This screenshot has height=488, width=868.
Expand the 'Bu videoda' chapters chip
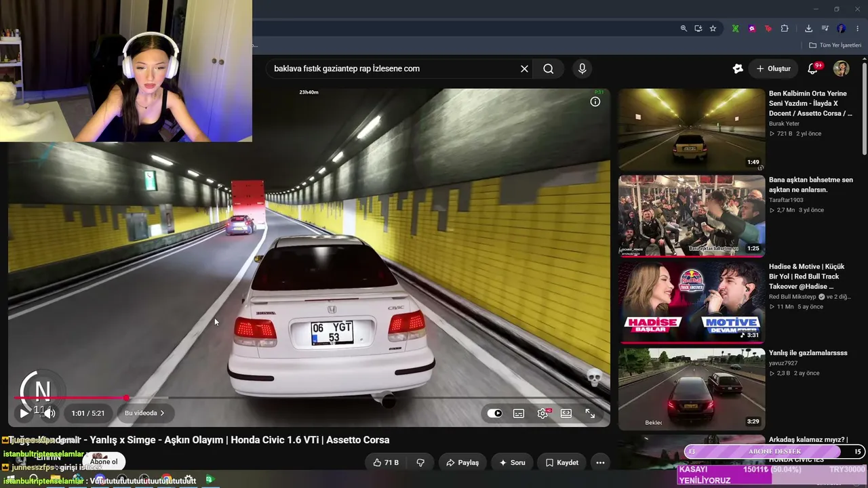coord(144,413)
